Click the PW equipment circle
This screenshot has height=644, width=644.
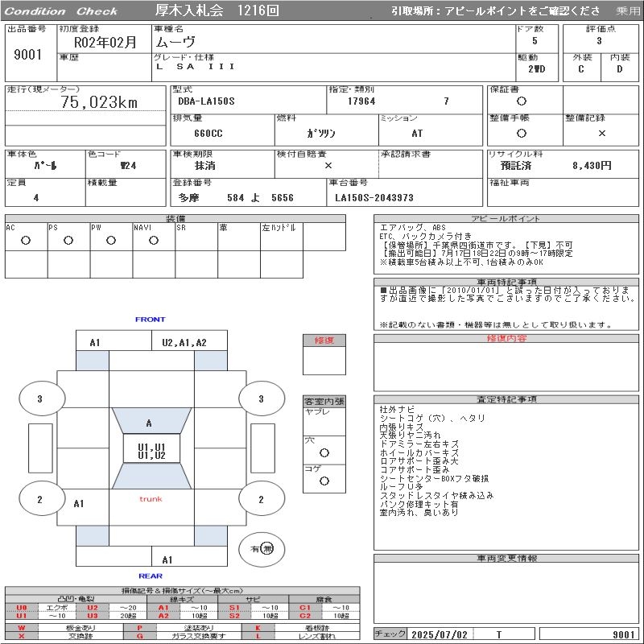111,241
